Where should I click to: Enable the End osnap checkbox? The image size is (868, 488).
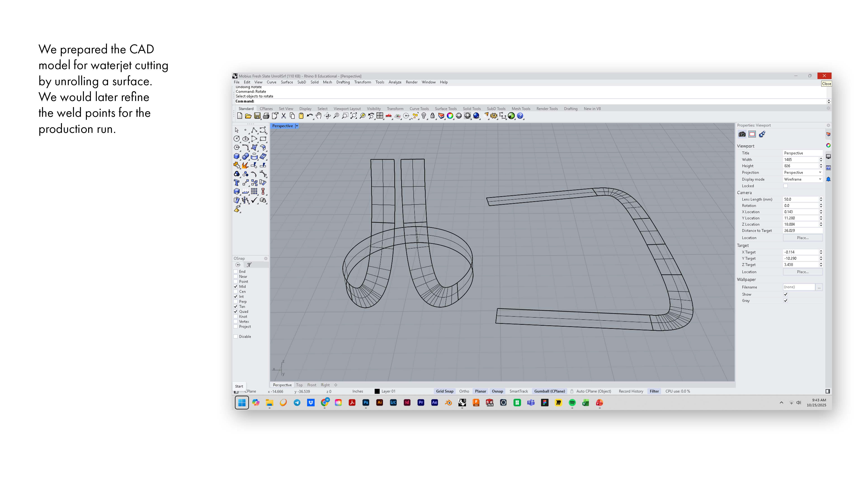[x=236, y=271]
